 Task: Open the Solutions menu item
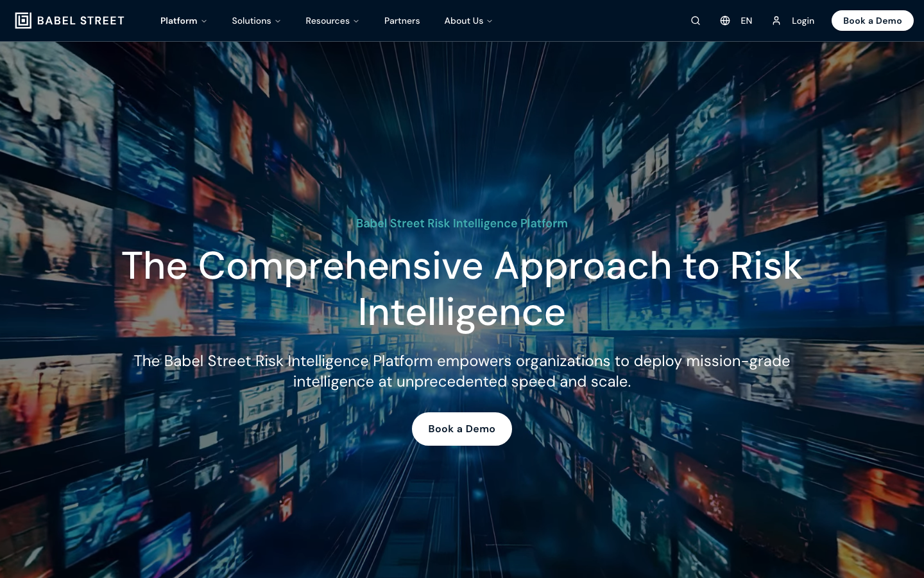point(252,21)
